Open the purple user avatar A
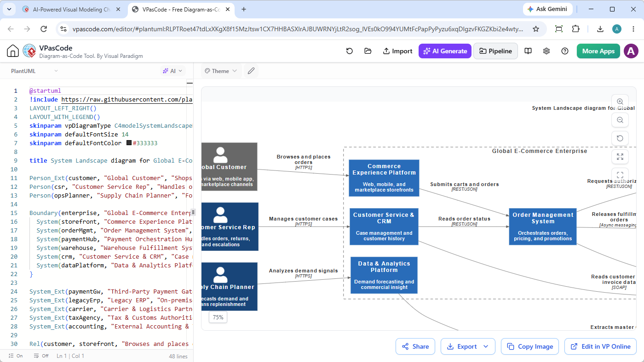 pyautogui.click(x=631, y=51)
